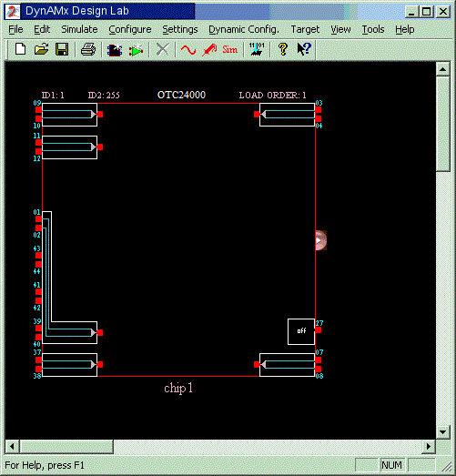Toggle the off cell at pin 27

301,331
